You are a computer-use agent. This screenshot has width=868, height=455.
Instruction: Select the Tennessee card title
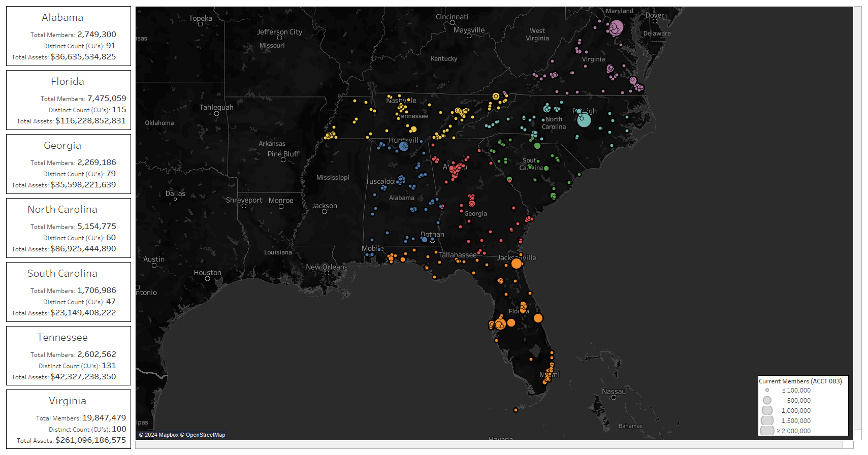pos(62,337)
